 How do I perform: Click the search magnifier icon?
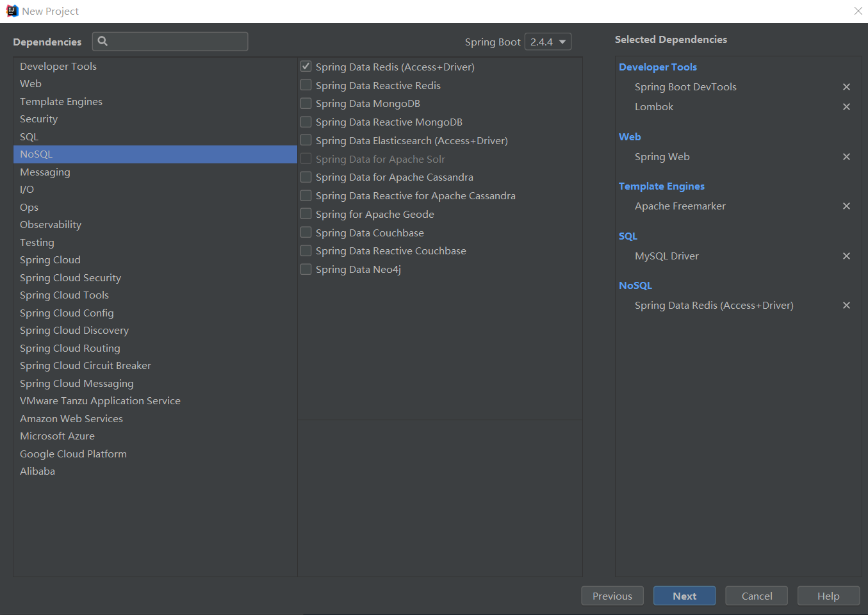point(102,42)
